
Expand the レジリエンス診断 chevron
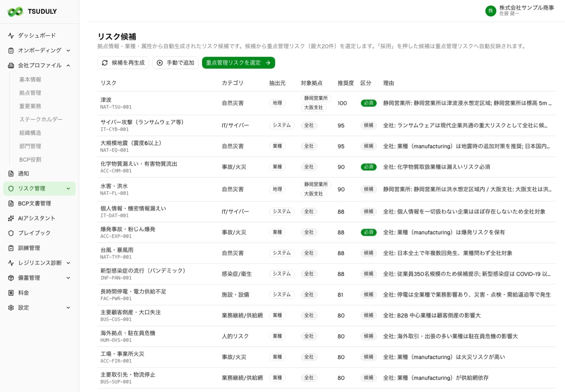pyautogui.click(x=68, y=263)
